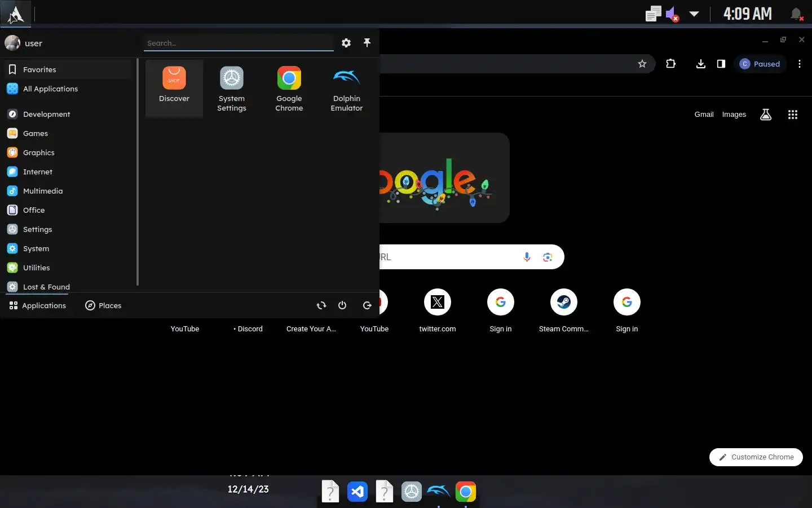
Task: Open the Games category
Action: 68,133
